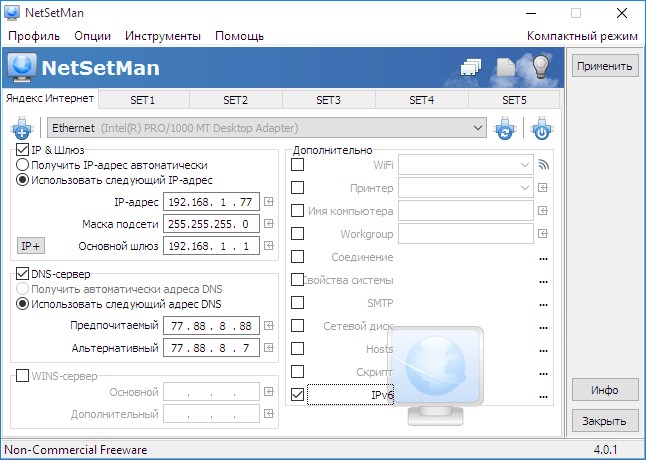Select the Яндекс Интернет tab
Screen dimensions: 646x460
pyautogui.click(x=50, y=98)
